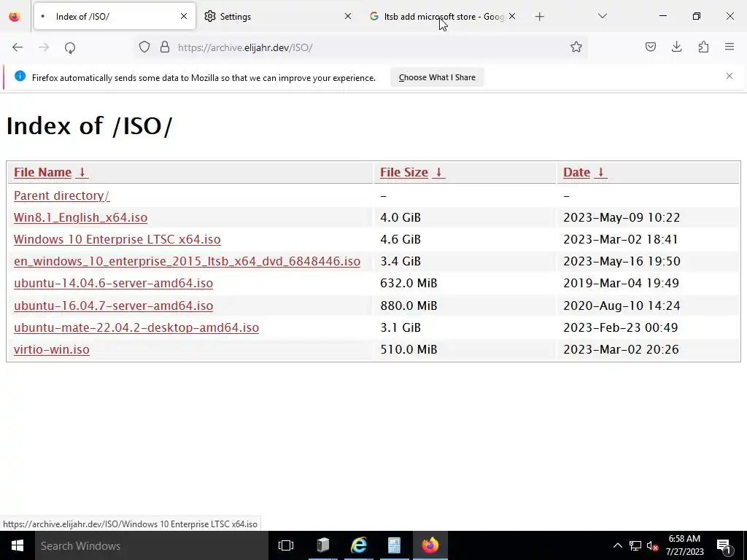Image resolution: width=747 pixels, height=560 pixels.
Task: Download ubuntu-16.04.7-server-amd64.iso
Action: [x=113, y=306]
